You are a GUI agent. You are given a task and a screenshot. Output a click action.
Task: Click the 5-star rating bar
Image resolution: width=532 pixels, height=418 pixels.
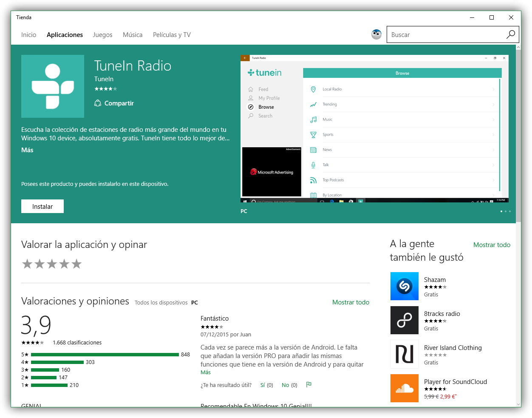[105, 355]
